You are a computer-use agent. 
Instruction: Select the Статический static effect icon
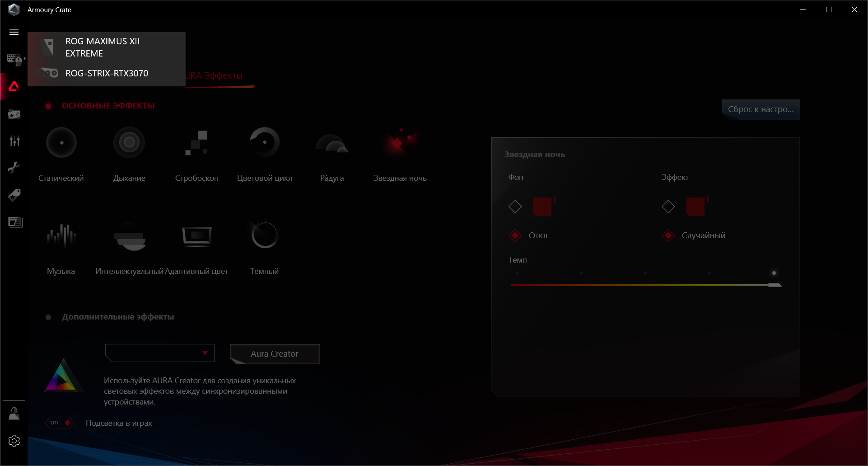tap(61, 142)
